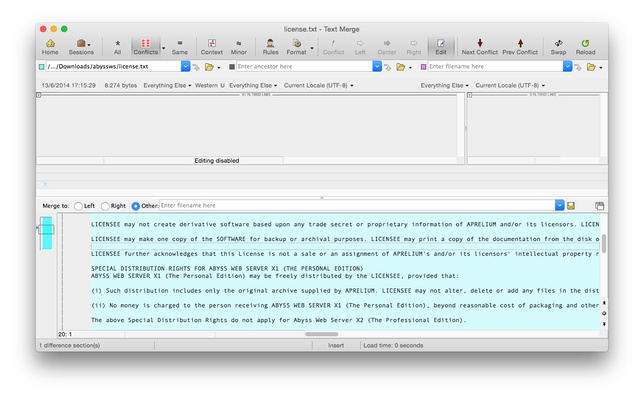Jump to Prev Conflict
644x400 pixels.
(x=520, y=47)
